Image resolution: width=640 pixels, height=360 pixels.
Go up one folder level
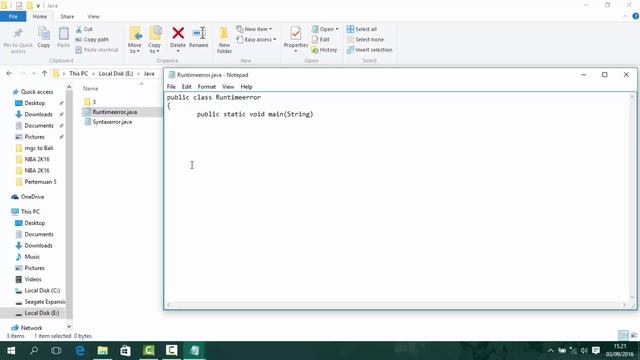coord(44,73)
